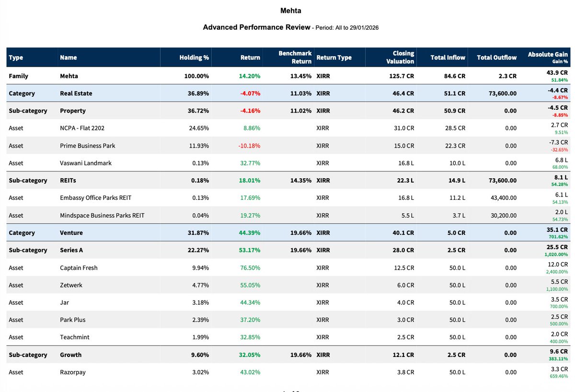Click the 'Mehta' report title
The width and height of the screenshot is (575, 392).
pos(290,11)
